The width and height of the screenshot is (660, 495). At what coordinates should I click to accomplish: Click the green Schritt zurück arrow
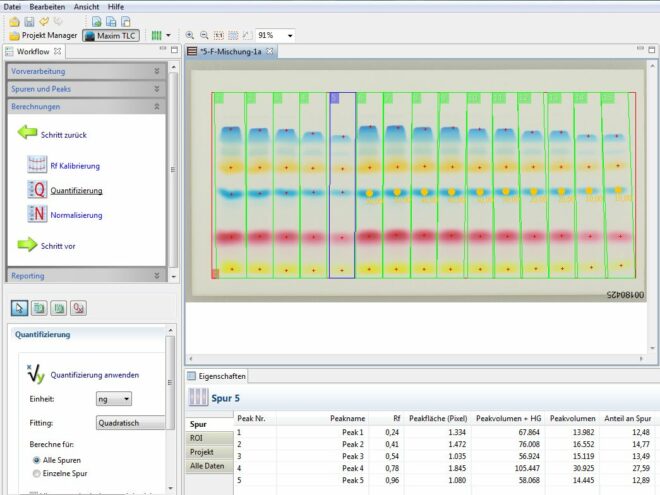tap(27, 132)
